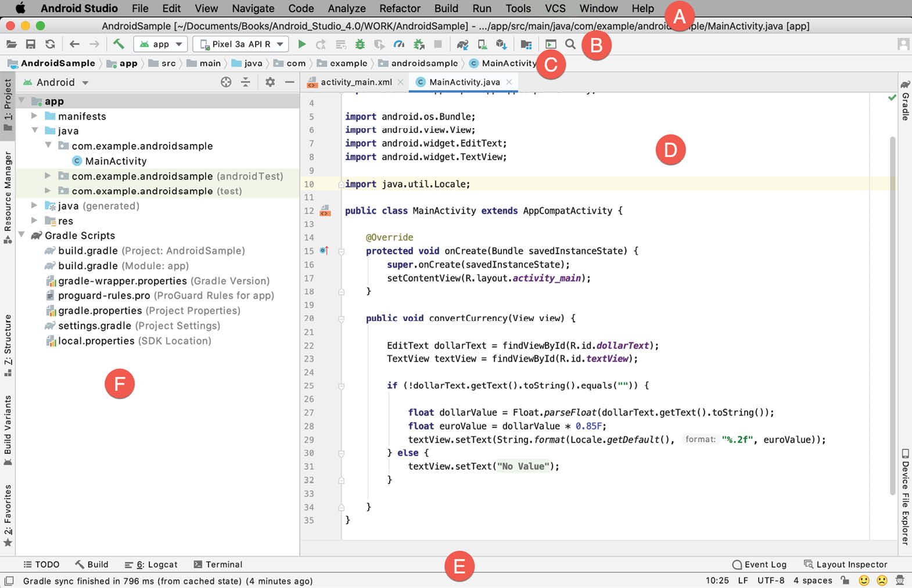Open the Navigate menu
Screen dimensions: 912x588
click(253, 8)
